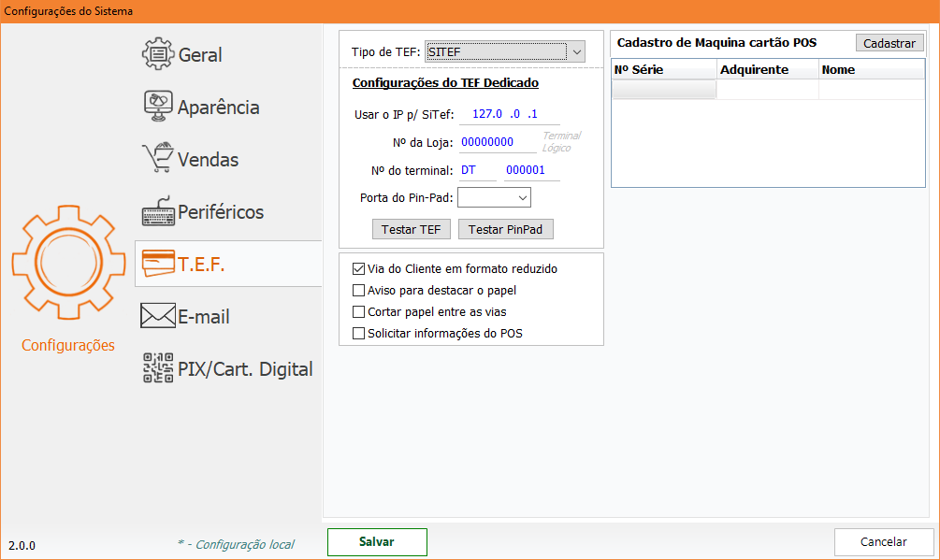Click the Cancelar button
940x560 pixels.
pyautogui.click(x=884, y=542)
